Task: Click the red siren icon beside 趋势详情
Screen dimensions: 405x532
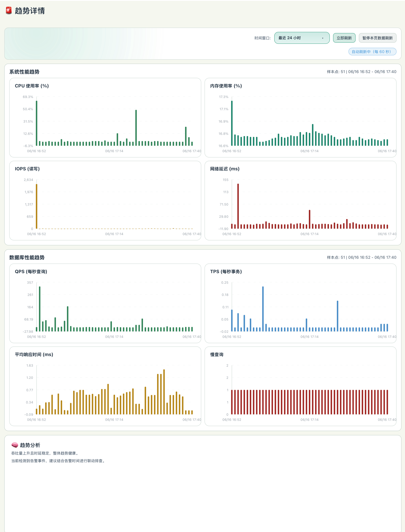Action: [9, 11]
